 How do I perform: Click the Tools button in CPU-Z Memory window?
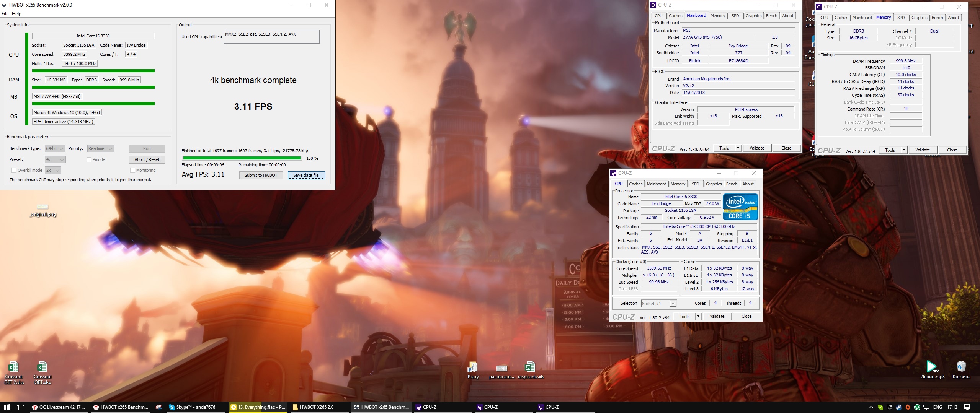tap(890, 150)
